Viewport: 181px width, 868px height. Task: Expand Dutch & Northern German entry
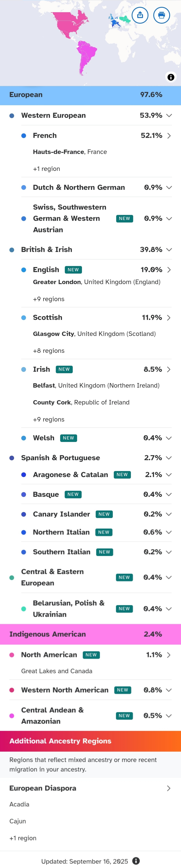(169, 187)
